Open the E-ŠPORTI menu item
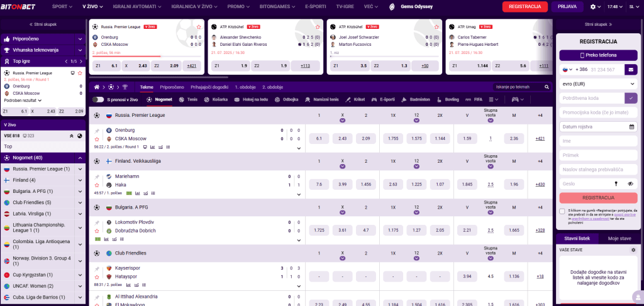Image resolution: width=644 pixels, height=306 pixels. 316,6
